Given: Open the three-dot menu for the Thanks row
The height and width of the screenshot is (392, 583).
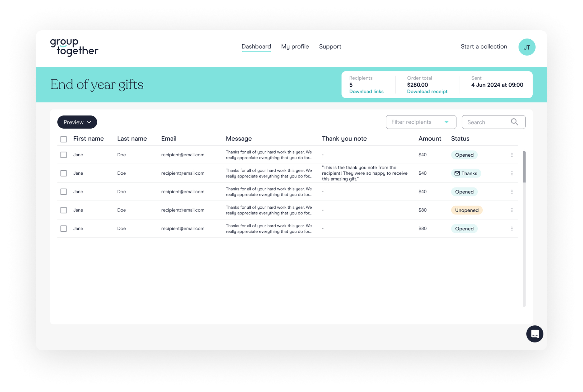Looking at the screenshot, I should [x=512, y=173].
